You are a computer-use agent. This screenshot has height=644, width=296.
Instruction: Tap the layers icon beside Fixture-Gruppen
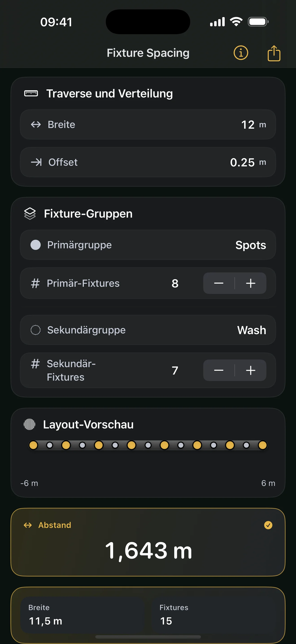[30, 214]
